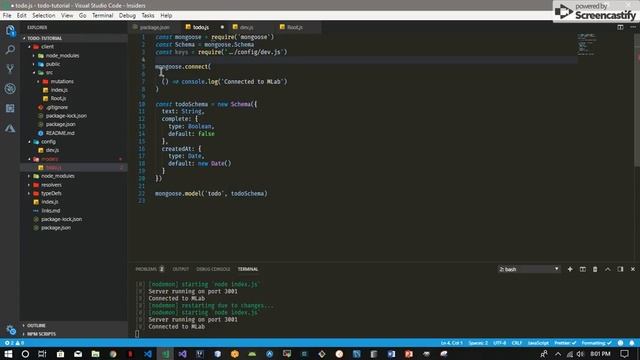Open .gitignore in the explorer
Viewport: 640px width, 360px height.
tap(57, 107)
